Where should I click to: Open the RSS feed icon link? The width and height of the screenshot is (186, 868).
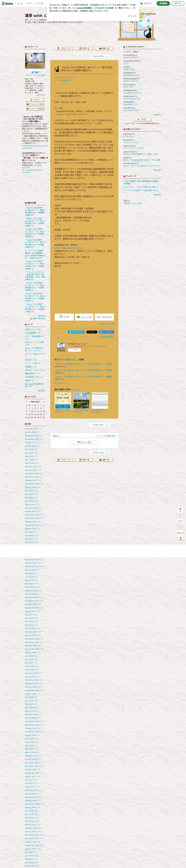[127, 201]
